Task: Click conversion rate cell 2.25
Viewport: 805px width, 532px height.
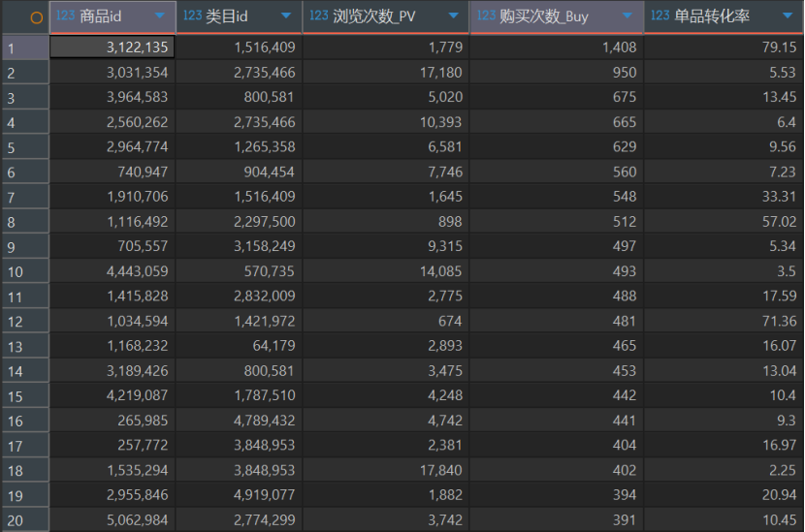Action: pos(724,470)
